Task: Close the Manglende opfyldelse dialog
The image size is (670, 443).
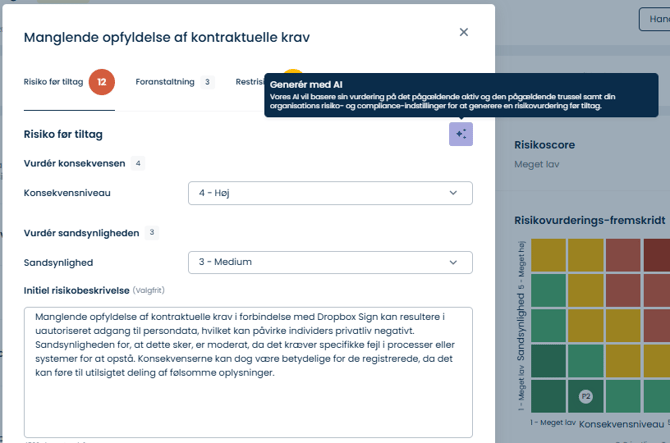Action: click(463, 32)
